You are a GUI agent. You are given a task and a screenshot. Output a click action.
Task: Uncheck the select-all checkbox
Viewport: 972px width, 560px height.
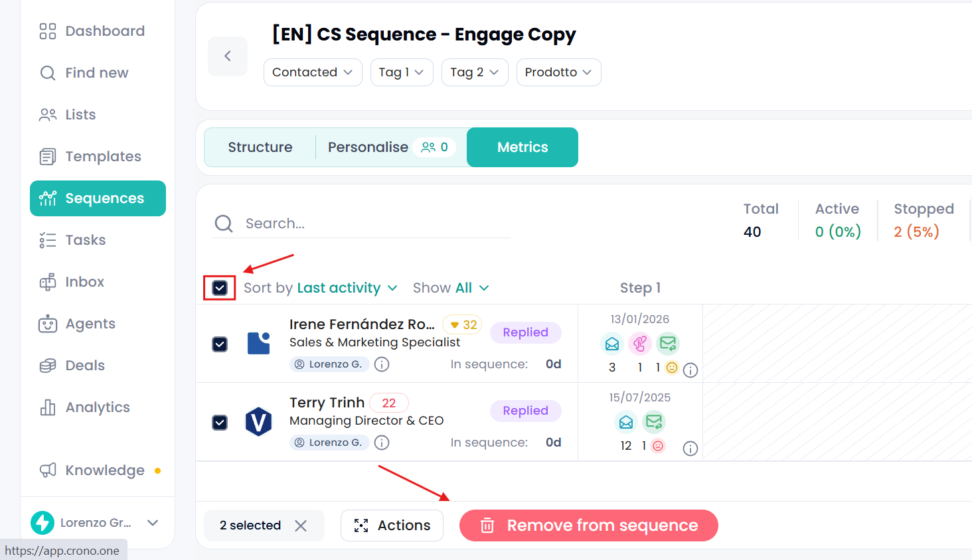click(220, 288)
